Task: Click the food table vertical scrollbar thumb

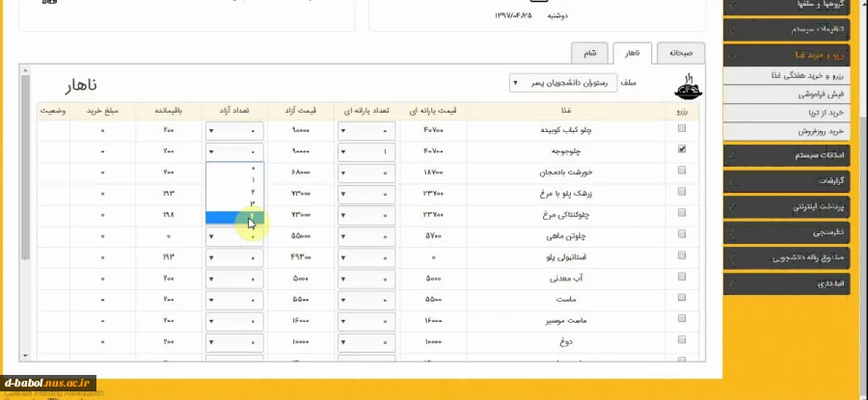Action: 25,168
